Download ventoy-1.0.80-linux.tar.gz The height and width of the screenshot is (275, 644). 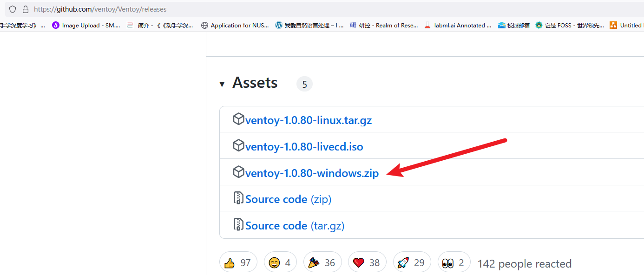tap(309, 120)
